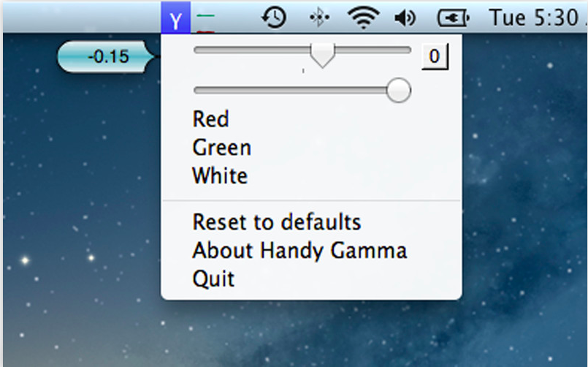Click the second slider's track

tap(302, 90)
